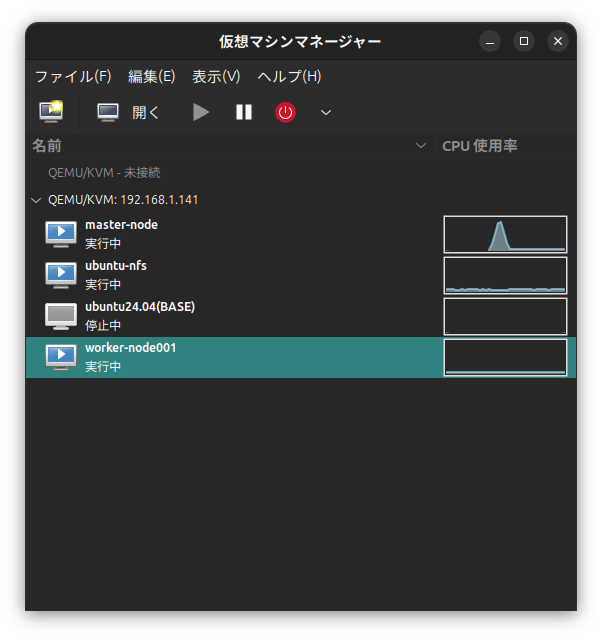Open the ファイル(F) menu
Screen dimensions: 602x639
point(73,76)
